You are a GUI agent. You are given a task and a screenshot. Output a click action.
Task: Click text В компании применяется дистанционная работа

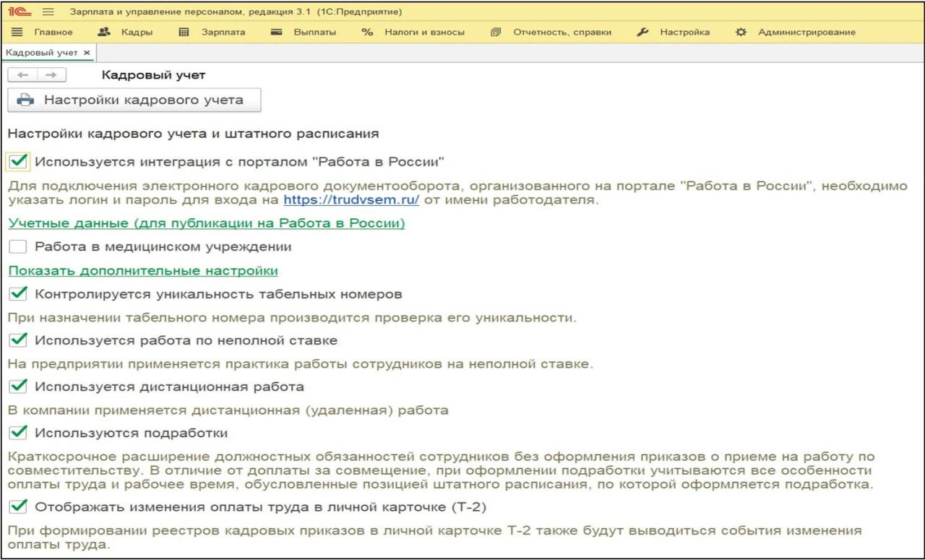coord(228,410)
